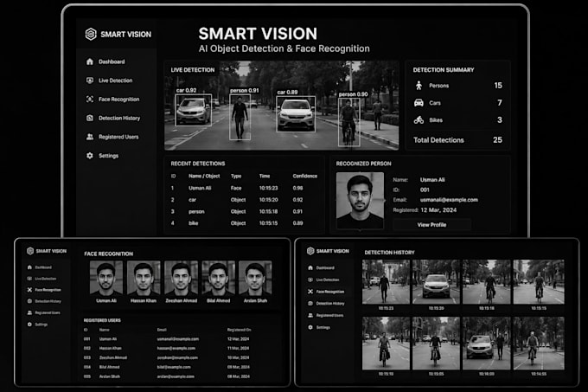Open Dashboard via home icon in main sidebar
588x392 pixels.
tap(90, 61)
